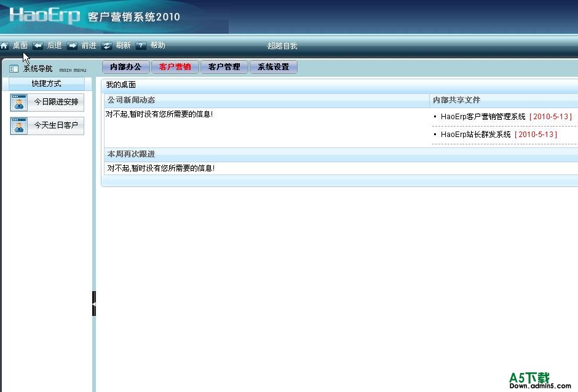Switch to the 客户营销 tab
Image resolution: width=578 pixels, height=392 pixels.
click(x=175, y=67)
